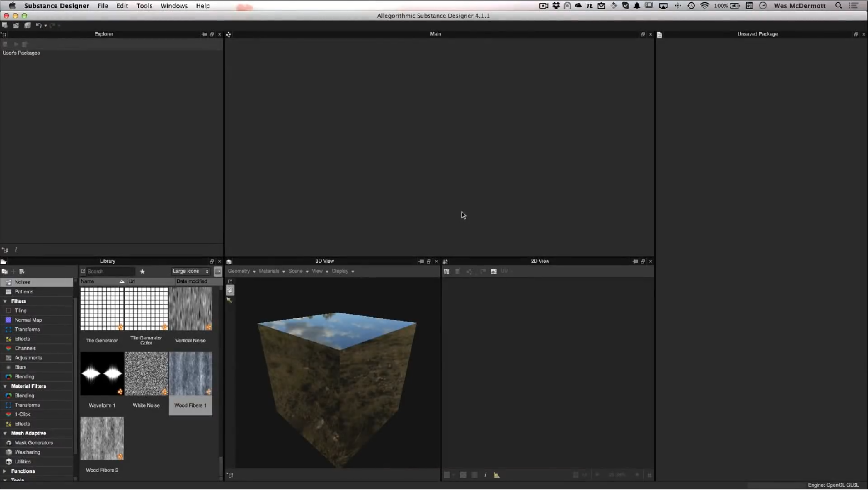Click the Undo arrow icon
Image resolution: width=868 pixels, height=490 pixels.
tap(38, 26)
